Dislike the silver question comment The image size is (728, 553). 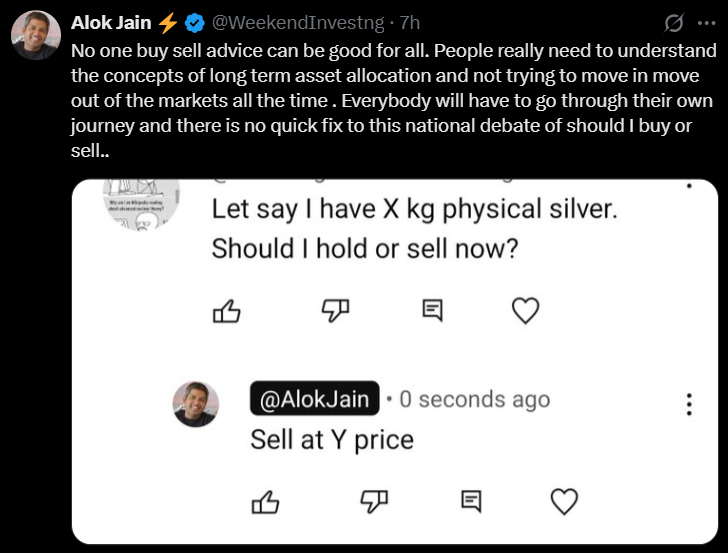pos(332,312)
